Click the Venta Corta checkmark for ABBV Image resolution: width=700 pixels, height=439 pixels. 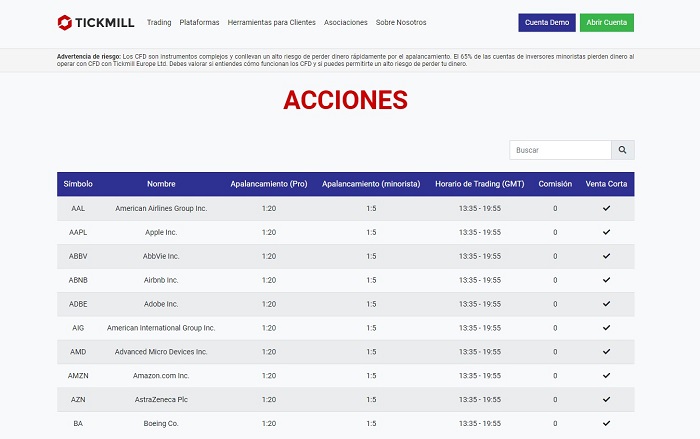click(x=606, y=256)
